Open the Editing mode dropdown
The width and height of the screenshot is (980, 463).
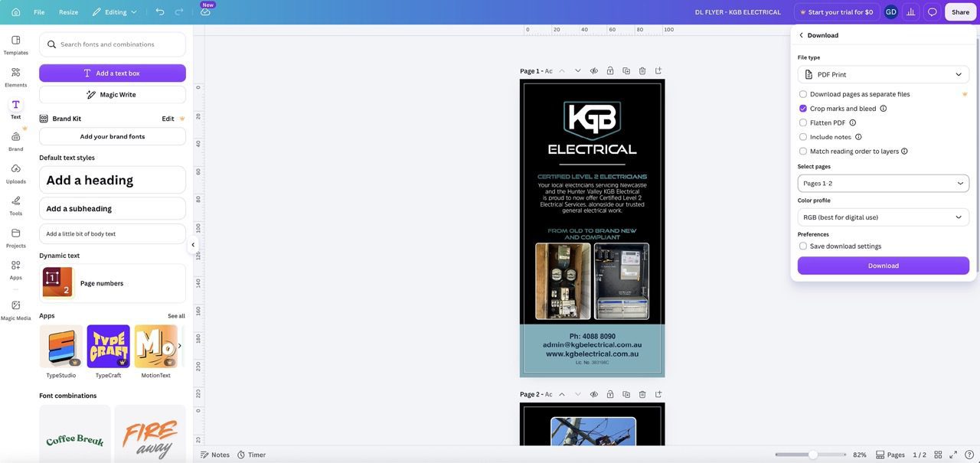(115, 12)
